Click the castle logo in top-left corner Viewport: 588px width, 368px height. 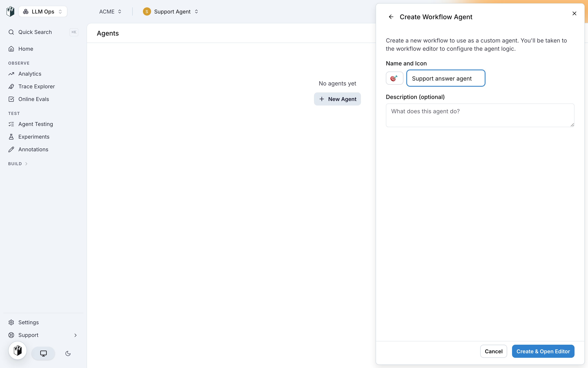pos(10,11)
